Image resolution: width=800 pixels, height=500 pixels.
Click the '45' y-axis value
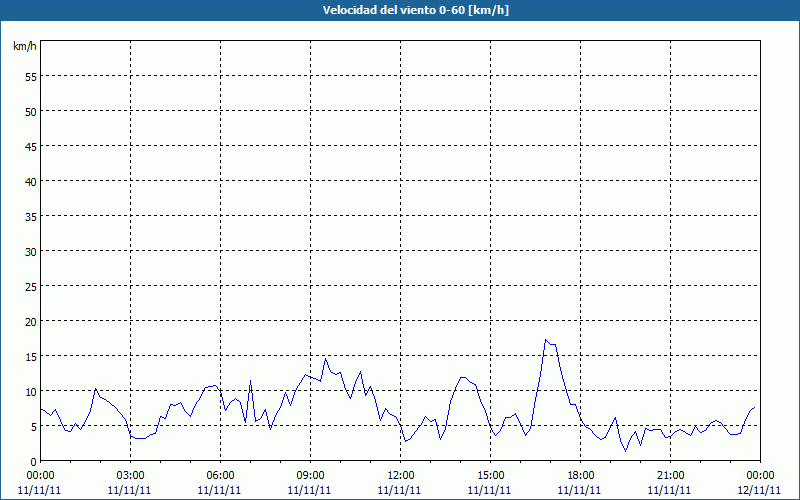[x=31, y=146]
